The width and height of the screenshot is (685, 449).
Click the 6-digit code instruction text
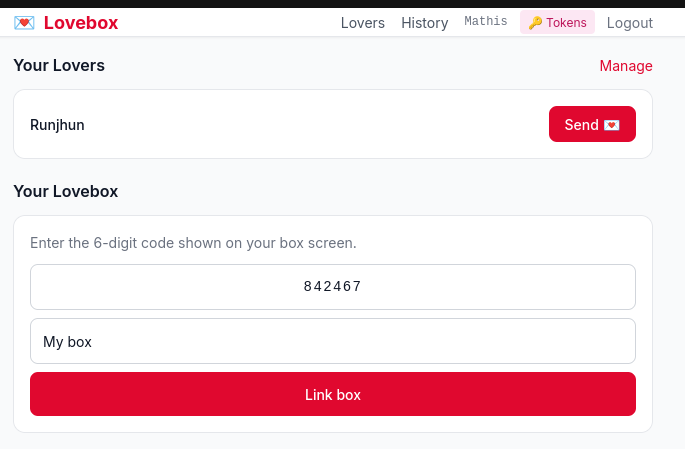point(193,243)
